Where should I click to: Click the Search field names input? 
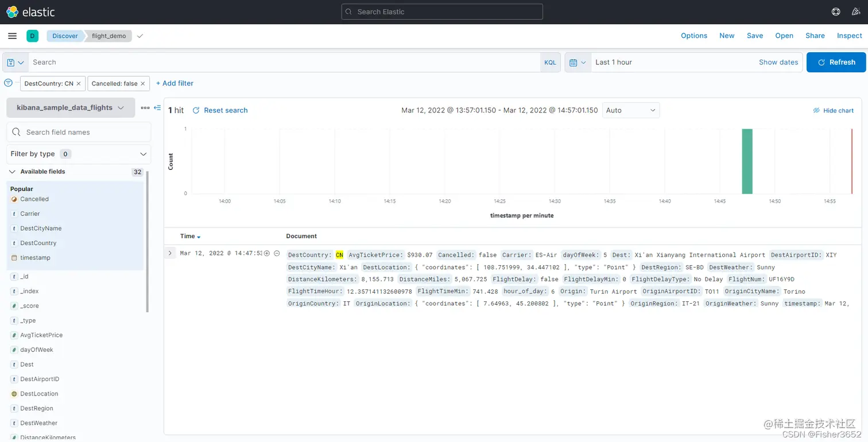(x=79, y=132)
